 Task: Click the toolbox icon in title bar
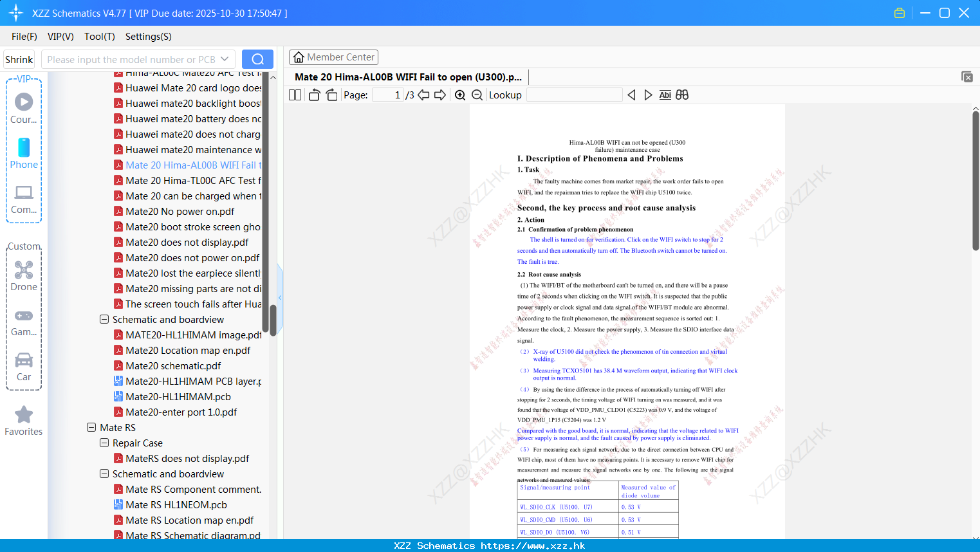(x=900, y=13)
